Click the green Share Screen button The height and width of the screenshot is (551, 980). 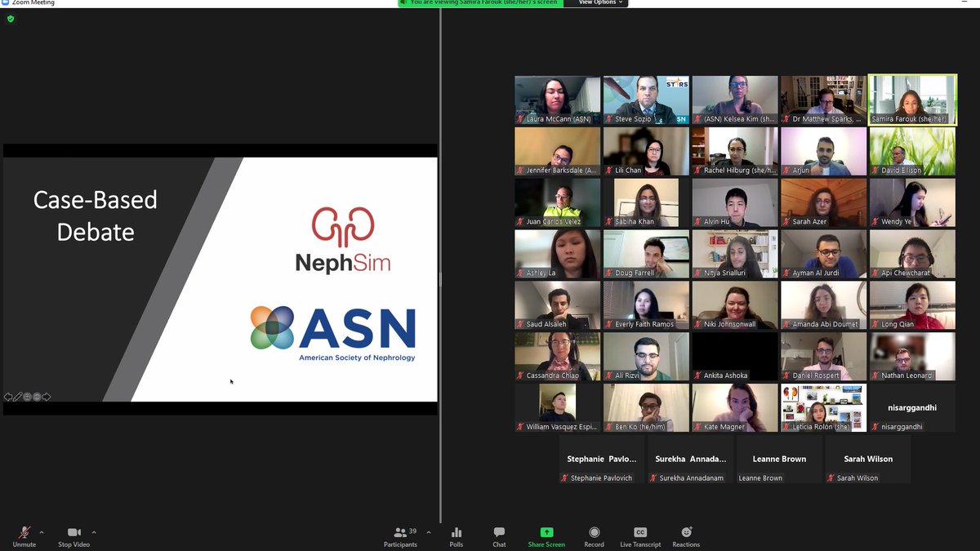point(546,536)
